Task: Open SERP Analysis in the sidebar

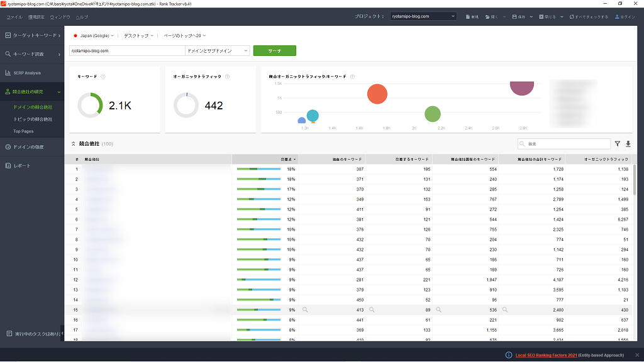Action: 27,73
